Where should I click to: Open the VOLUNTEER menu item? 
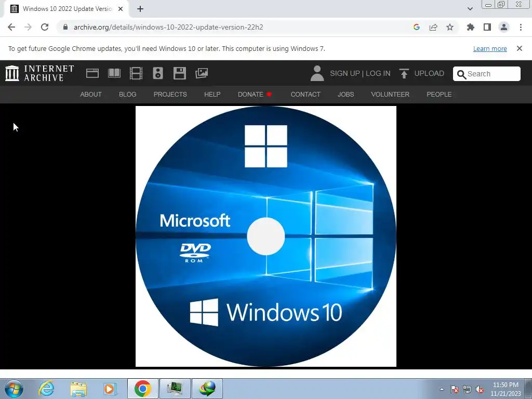[x=390, y=95]
